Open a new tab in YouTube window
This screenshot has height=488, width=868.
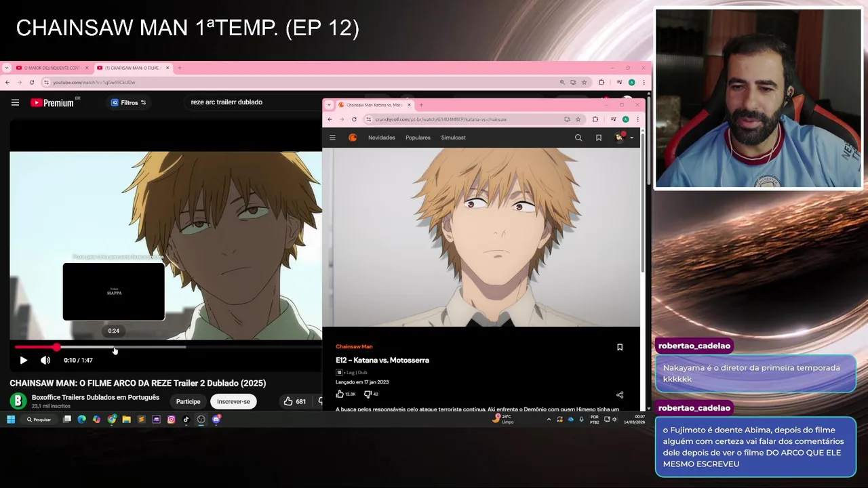point(180,68)
